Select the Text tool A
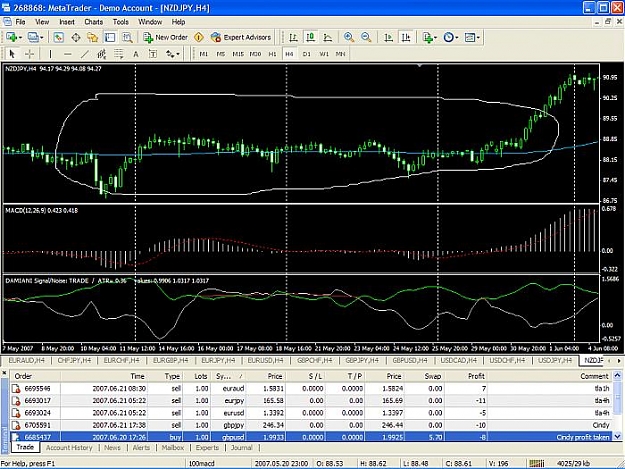 [136, 54]
